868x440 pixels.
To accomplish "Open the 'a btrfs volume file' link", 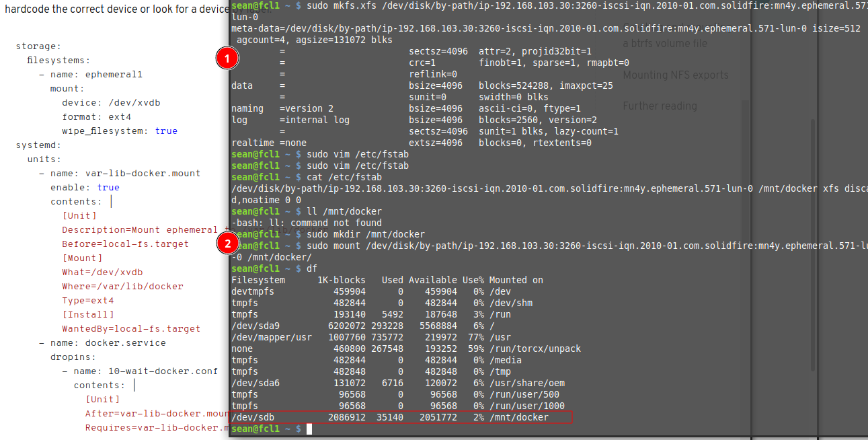I will click(x=665, y=43).
